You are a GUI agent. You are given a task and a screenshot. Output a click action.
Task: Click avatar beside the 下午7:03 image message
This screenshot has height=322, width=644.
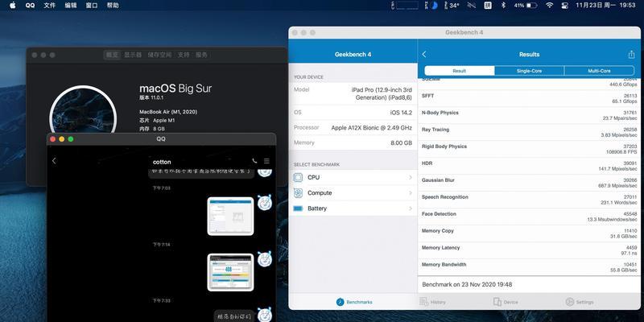[265, 203]
